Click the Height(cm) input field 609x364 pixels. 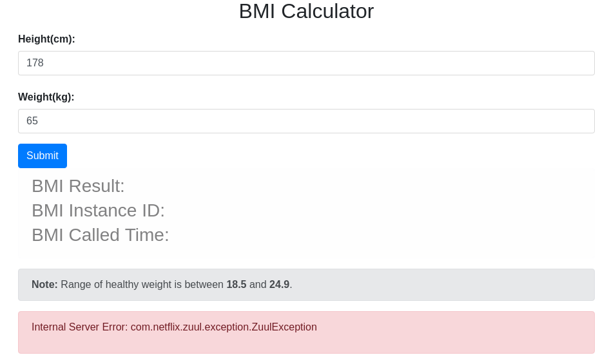pyautogui.click(x=306, y=63)
